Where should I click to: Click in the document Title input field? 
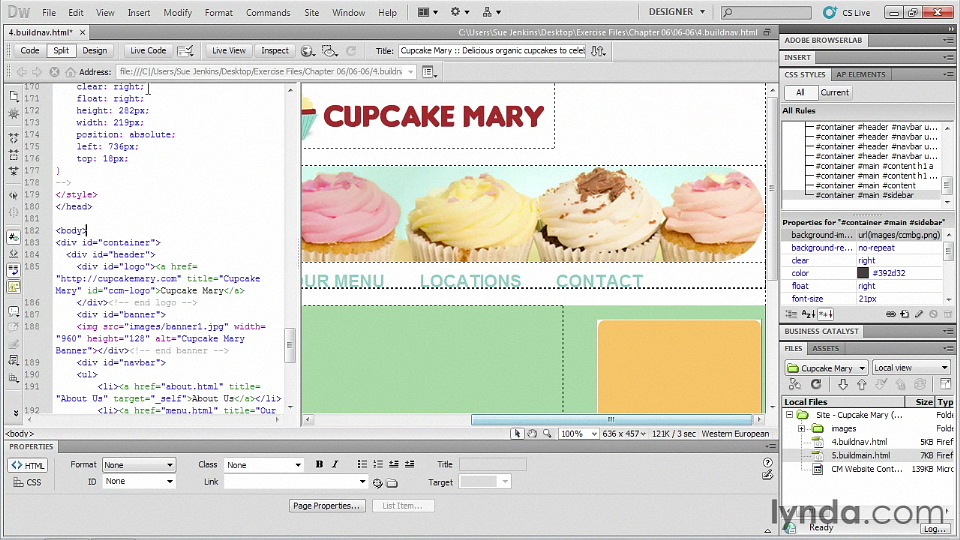coord(492,51)
